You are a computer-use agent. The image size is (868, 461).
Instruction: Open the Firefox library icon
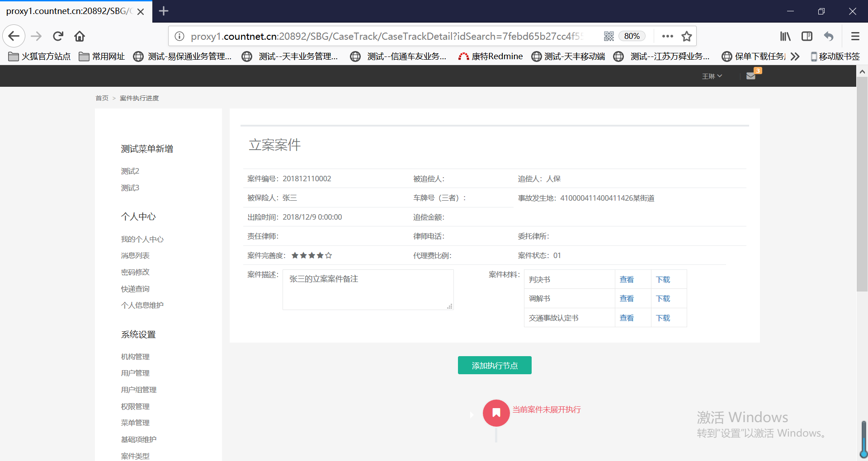coord(785,36)
